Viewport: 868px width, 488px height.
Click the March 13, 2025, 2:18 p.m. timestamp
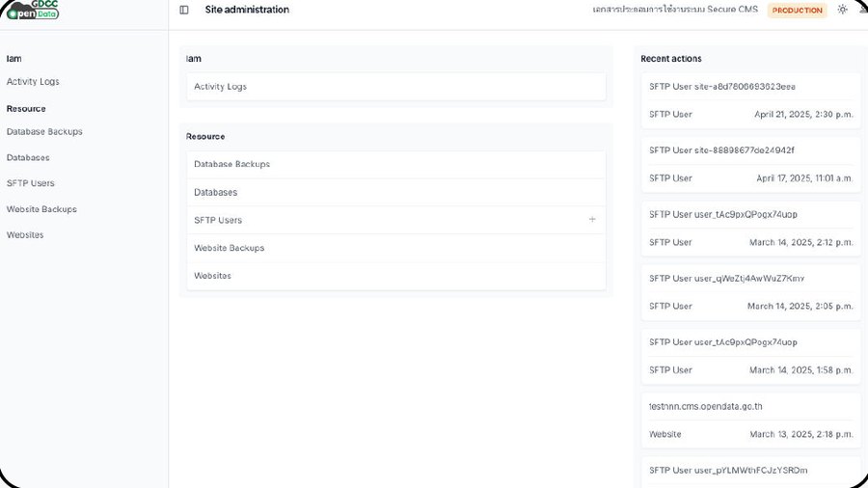pyautogui.click(x=801, y=434)
